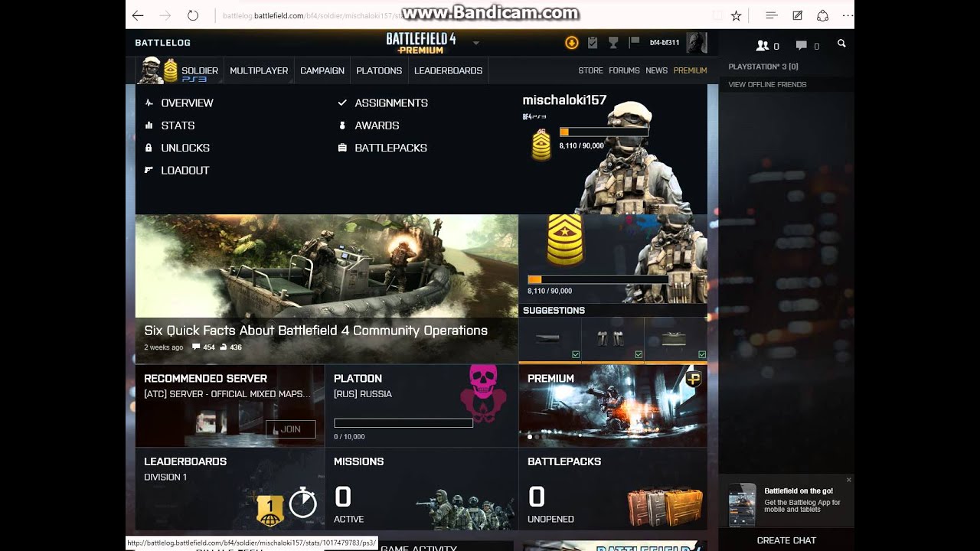980x551 pixels.
Task: Click the first suggested unlock item
Action: (550, 338)
